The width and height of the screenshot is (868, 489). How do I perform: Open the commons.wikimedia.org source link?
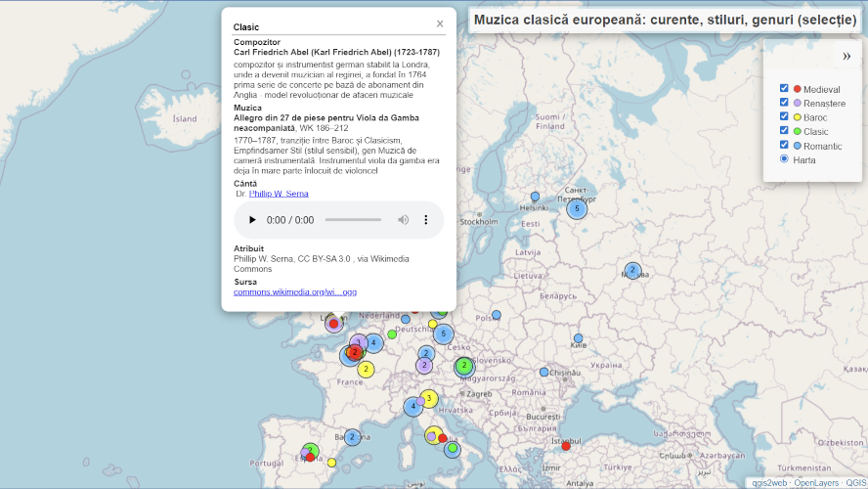pyautogui.click(x=295, y=291)
